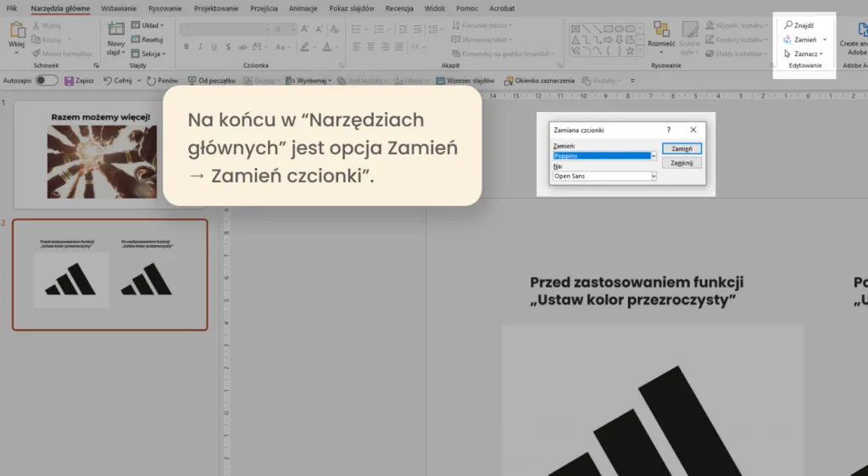Increase font size with the larger A icon
Screen dimensions: 868x476
[x=304, y=29]
